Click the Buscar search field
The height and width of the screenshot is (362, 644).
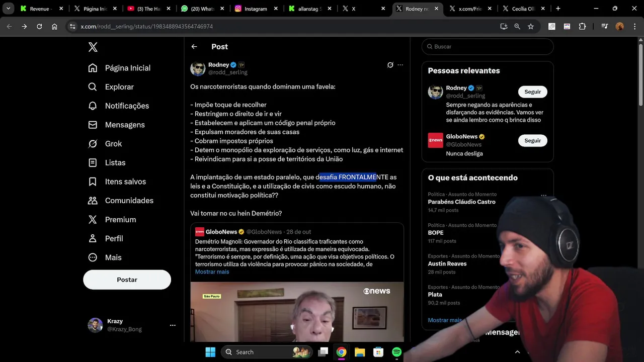click(488, 46)
